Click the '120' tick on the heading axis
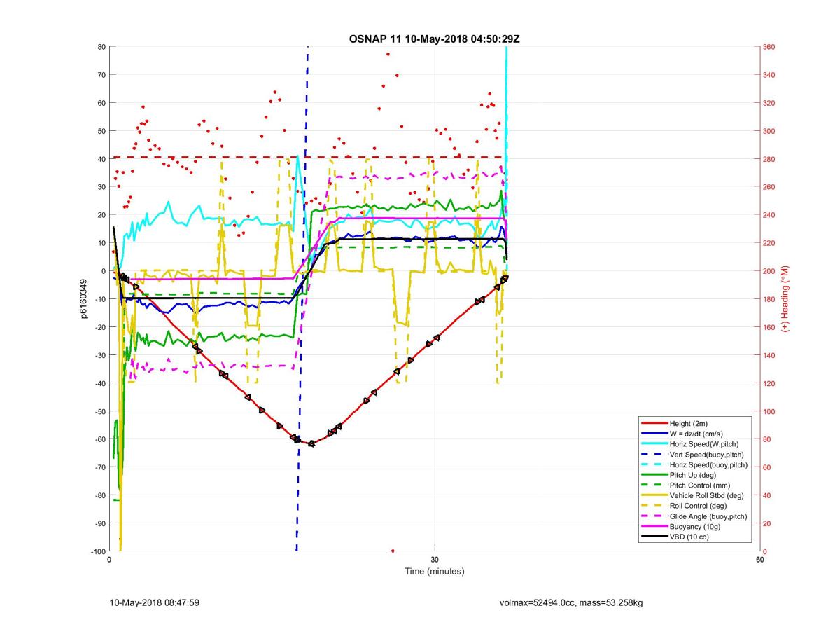 coord(771,383)
